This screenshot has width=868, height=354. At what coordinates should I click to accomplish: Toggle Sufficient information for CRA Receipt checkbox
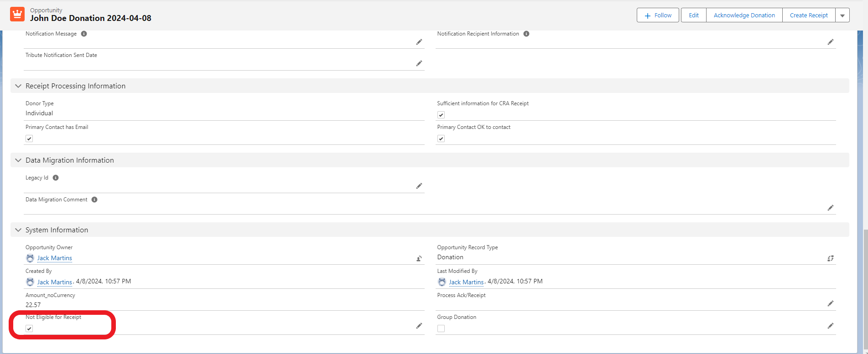441,115
